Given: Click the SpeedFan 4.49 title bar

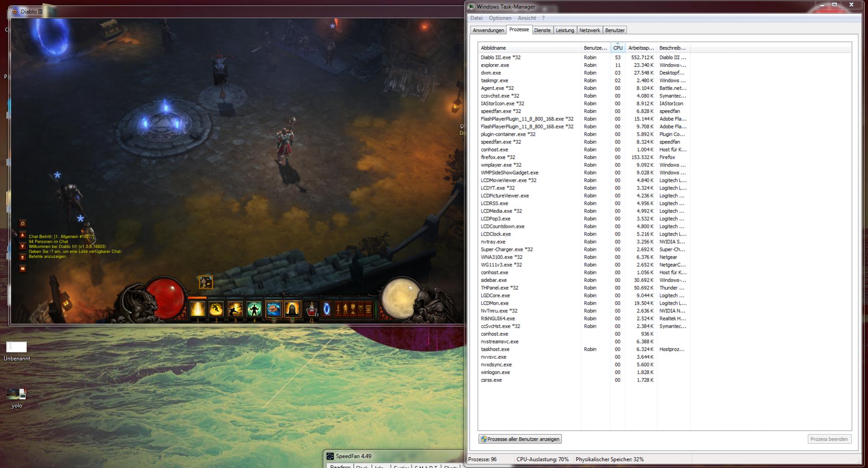Looking at the screenshot, I should (394, 456).
